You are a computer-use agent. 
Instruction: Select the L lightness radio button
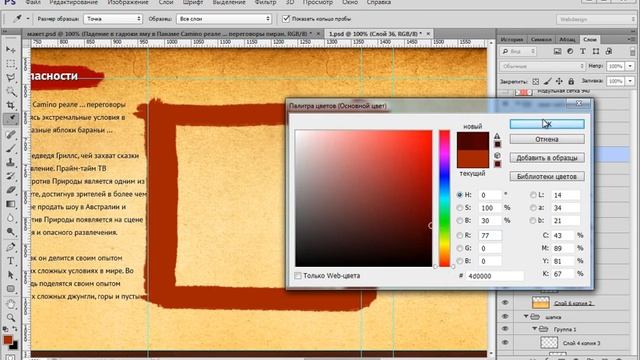click(x=533, y=195)
